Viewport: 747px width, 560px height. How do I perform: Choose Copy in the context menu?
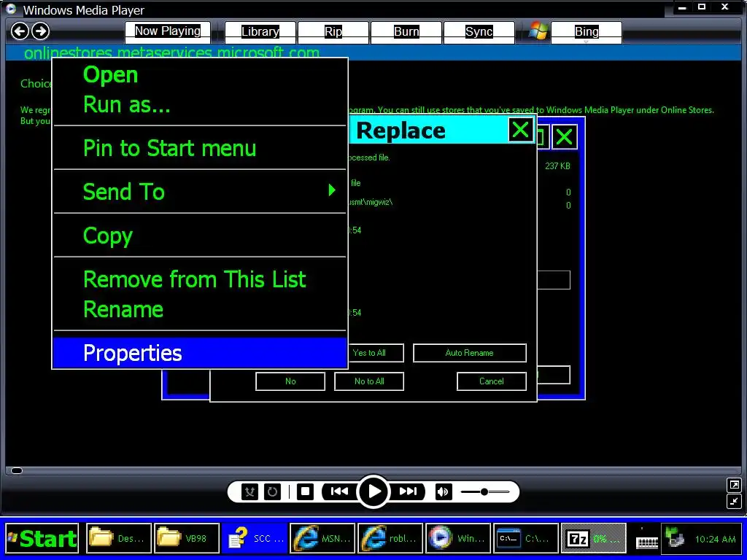[x=200, y=236]
